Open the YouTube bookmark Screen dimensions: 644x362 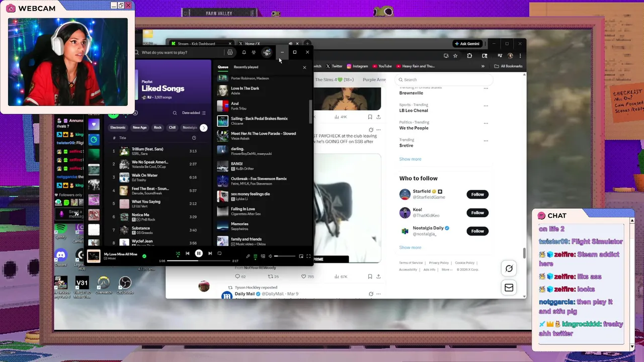coord(382,66)
